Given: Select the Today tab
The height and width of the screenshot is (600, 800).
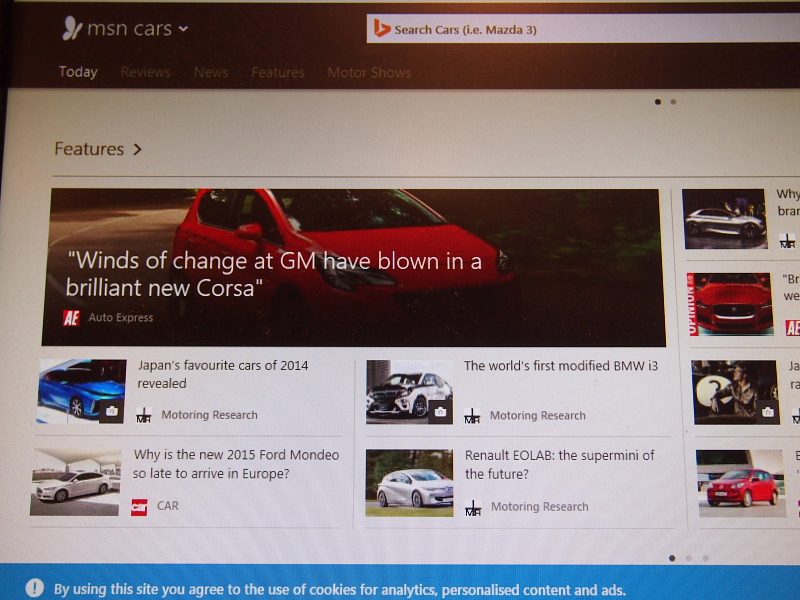Looking at the screenshot, I should tap(78, 72).
